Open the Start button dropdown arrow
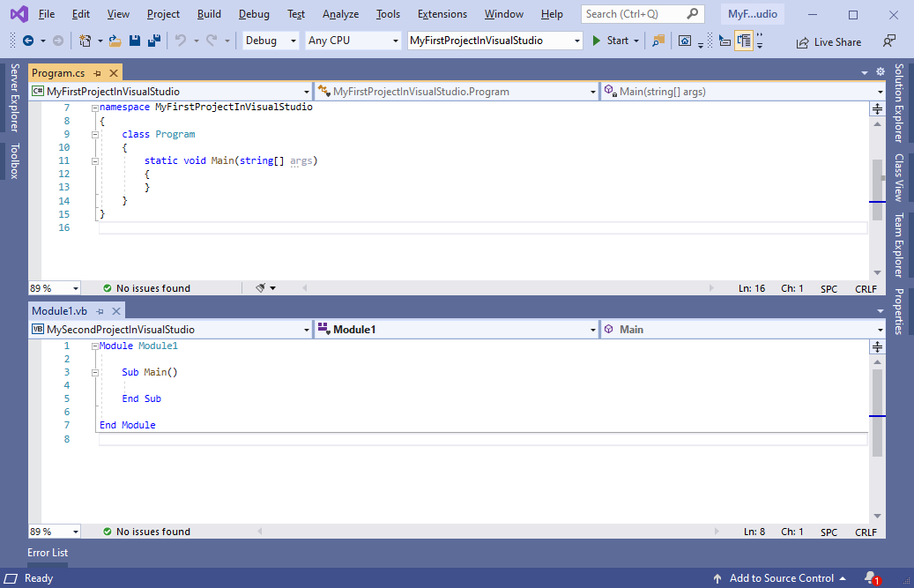This screenshot has width=914, height=588. point(636,41)
